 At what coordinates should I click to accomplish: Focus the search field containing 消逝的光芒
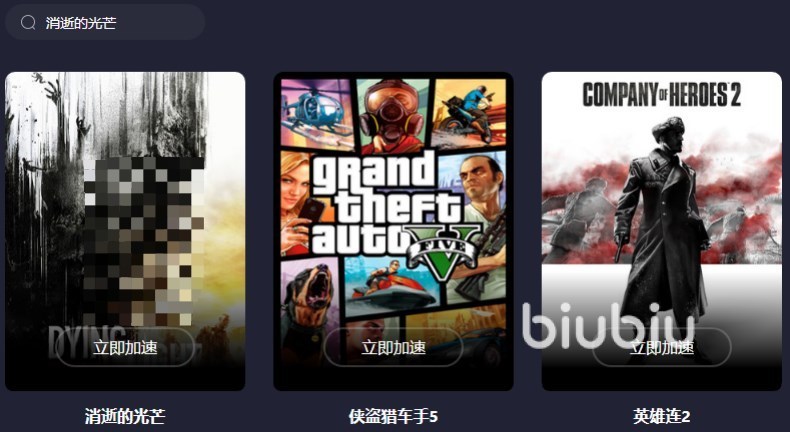(x=105, y=22)
